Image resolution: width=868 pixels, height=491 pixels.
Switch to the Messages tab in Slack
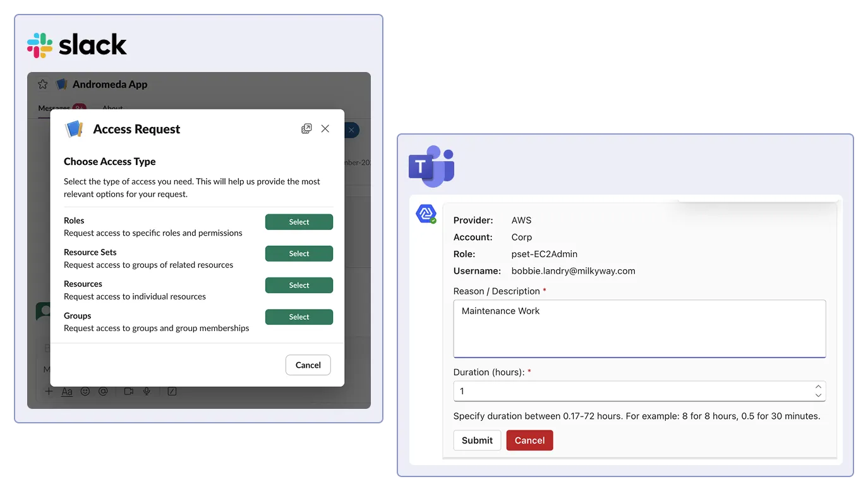[55, 108]
